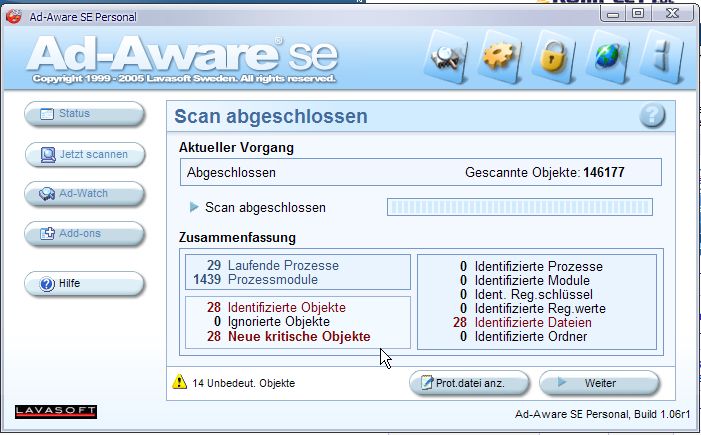The height and width of the screenshot is (435, 701).
Task: Show the log file with Prot.datei anz.
Action: tap(469, 383)
